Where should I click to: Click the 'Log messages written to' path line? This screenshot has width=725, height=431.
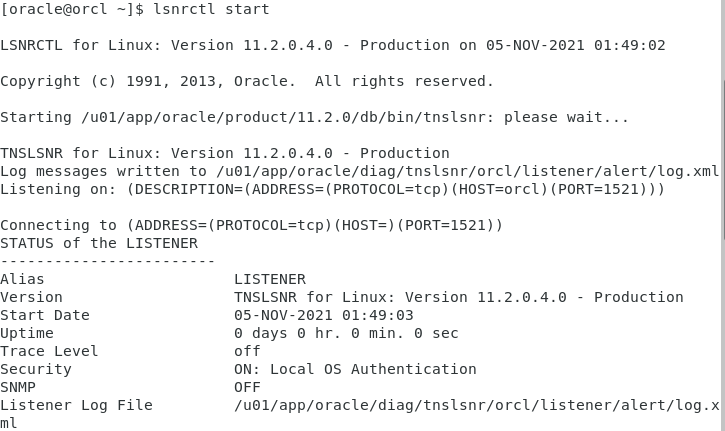coord(359,171)
